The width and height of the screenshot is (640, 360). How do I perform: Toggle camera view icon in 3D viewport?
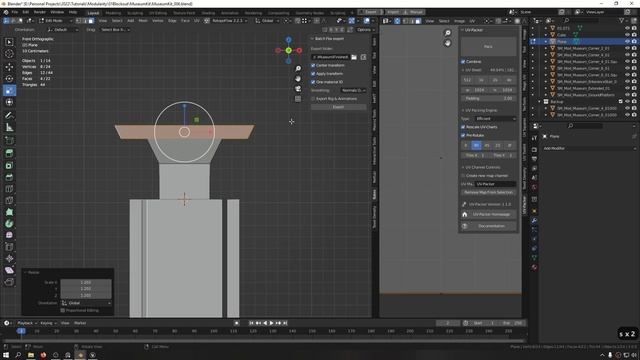pyautogui.click(x=298, y=89)
